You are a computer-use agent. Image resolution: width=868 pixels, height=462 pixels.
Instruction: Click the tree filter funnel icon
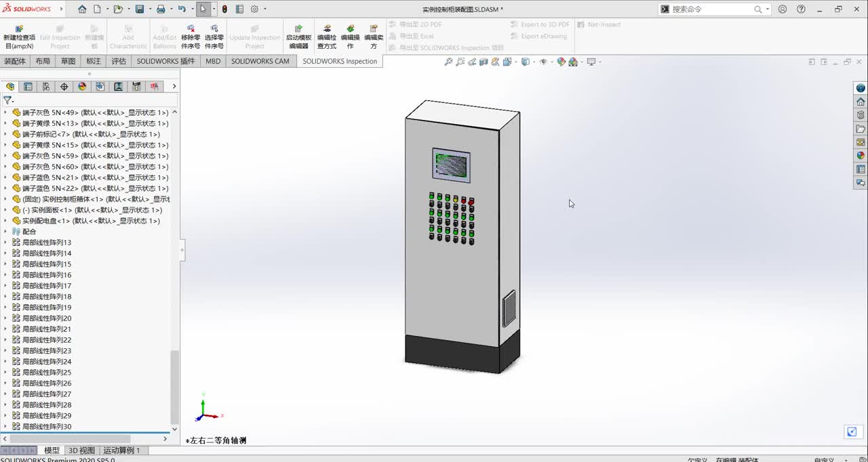7,100
